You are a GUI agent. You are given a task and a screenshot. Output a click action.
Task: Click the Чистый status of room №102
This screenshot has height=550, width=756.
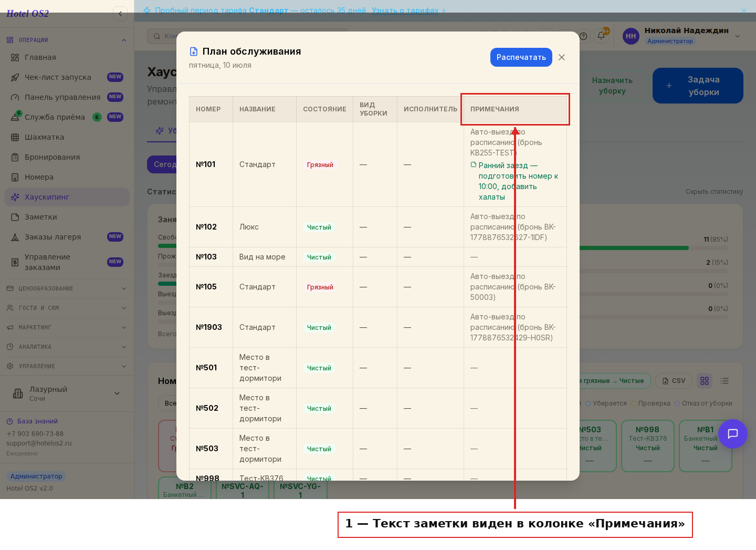click(x=319, y=227)
